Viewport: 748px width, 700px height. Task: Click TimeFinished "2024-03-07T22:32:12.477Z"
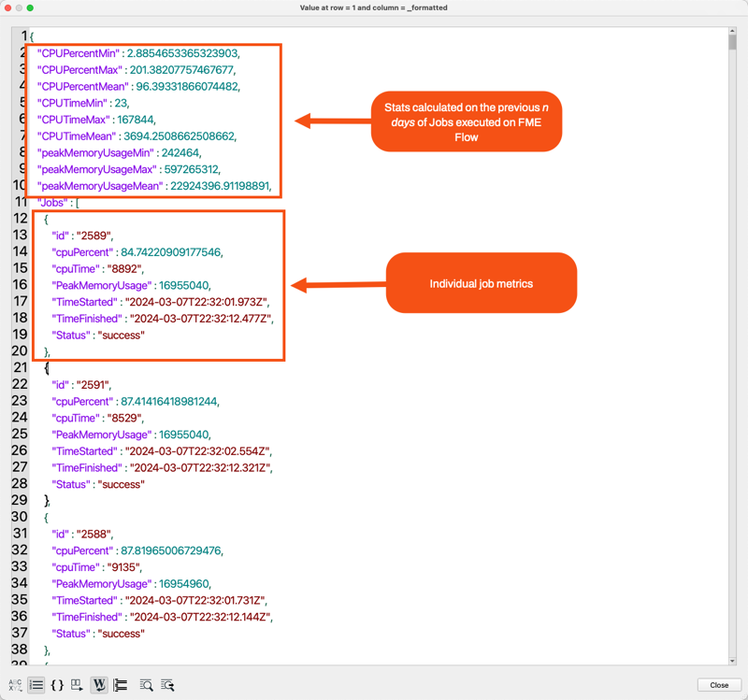(x=201, y=319)
